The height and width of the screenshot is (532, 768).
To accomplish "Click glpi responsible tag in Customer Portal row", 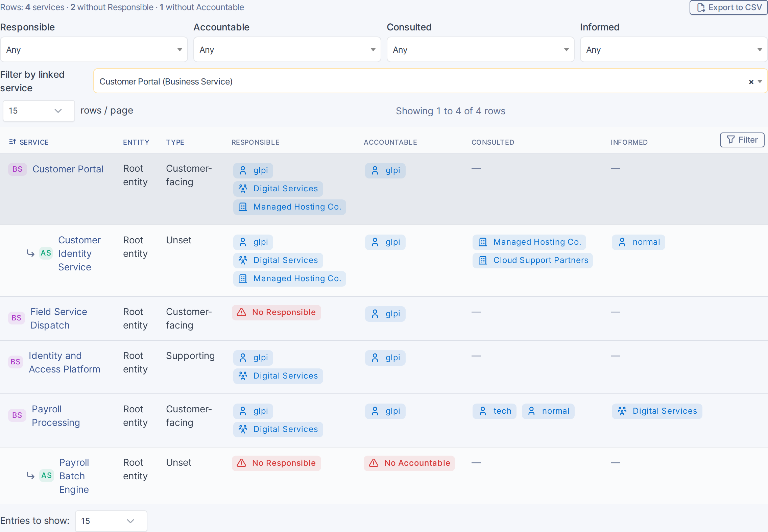I will click(253, 170).
